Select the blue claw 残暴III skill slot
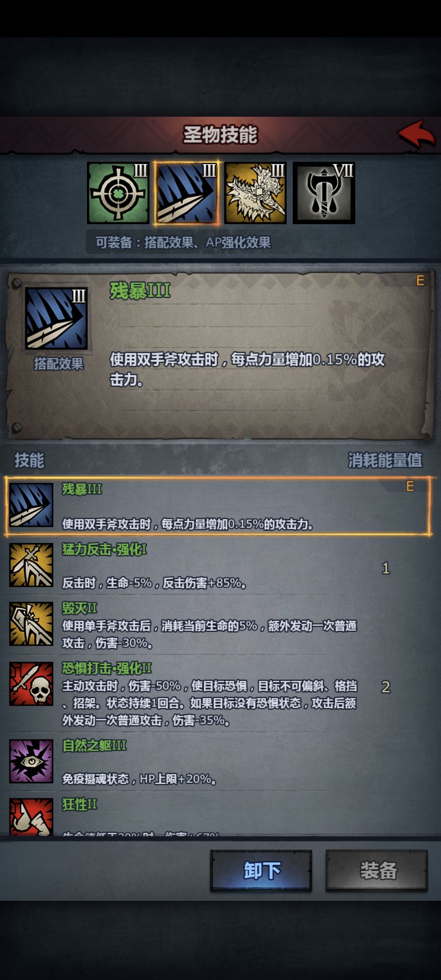 187,193
